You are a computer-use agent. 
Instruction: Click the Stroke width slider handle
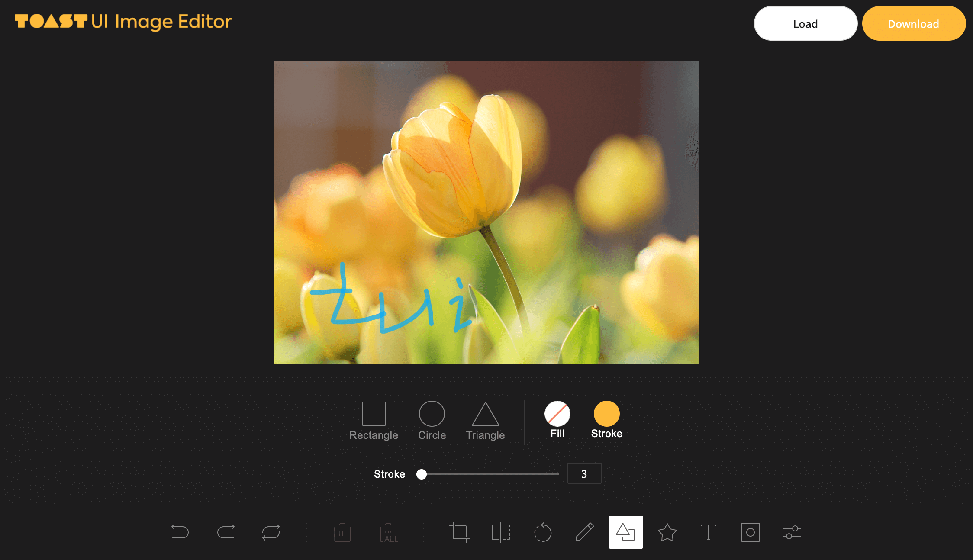click(x=421, y=474)
